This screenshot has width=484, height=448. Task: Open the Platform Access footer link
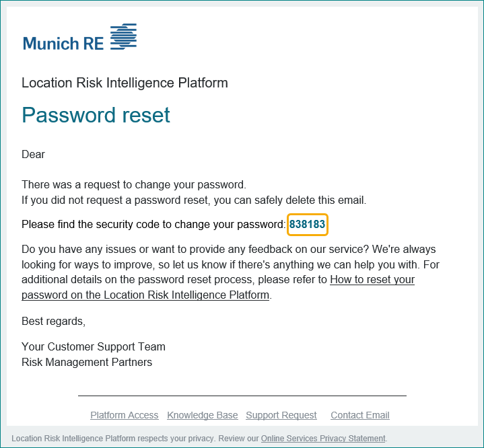point(125,415)
